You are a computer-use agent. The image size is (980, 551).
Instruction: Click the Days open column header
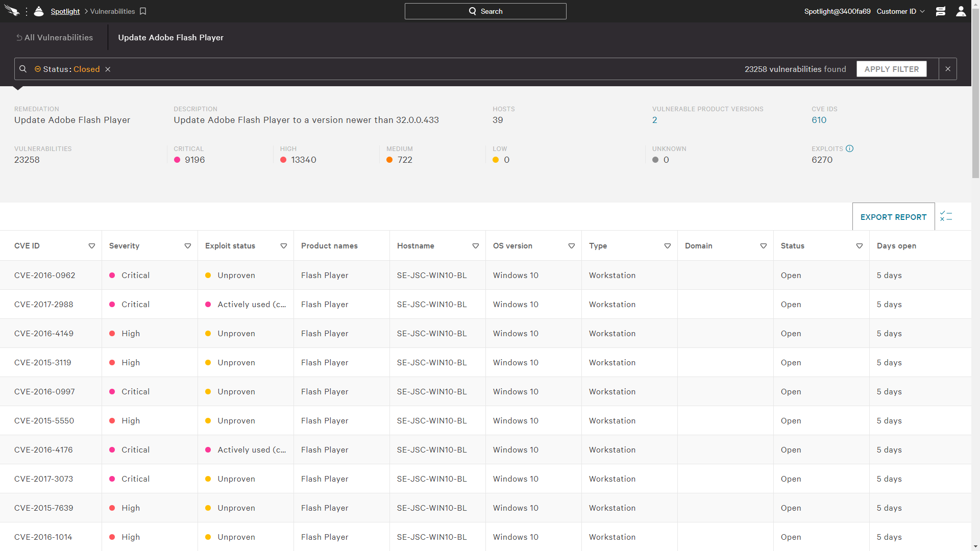pyautogui.click(x=896, y=246)
